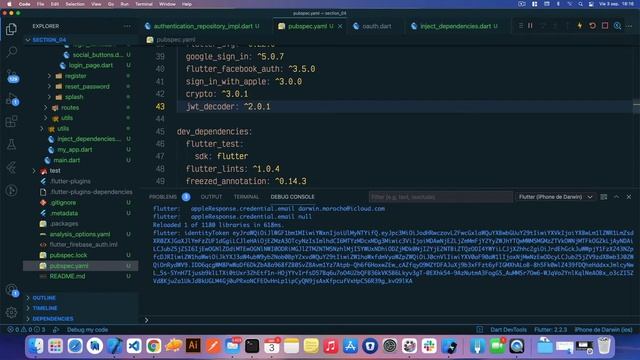Screen dimensions: 640x360
Task: Open the OUTPUT panel tab
Action: 211,197
